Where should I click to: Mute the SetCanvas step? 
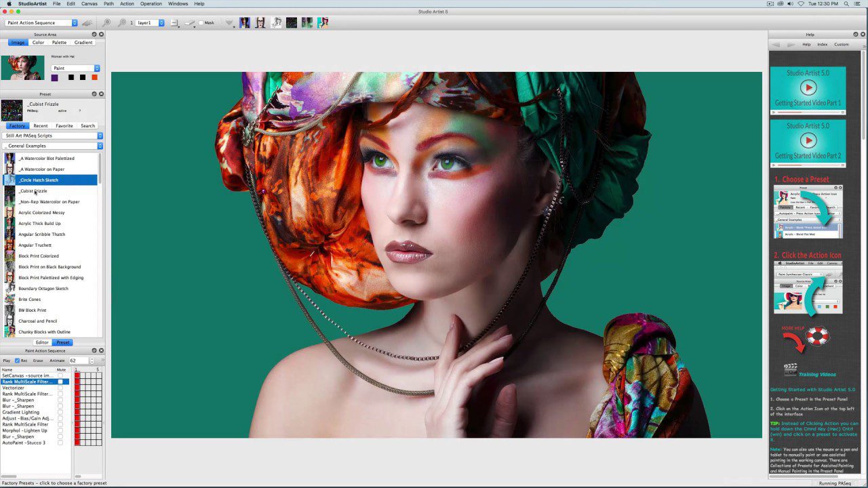60,375
